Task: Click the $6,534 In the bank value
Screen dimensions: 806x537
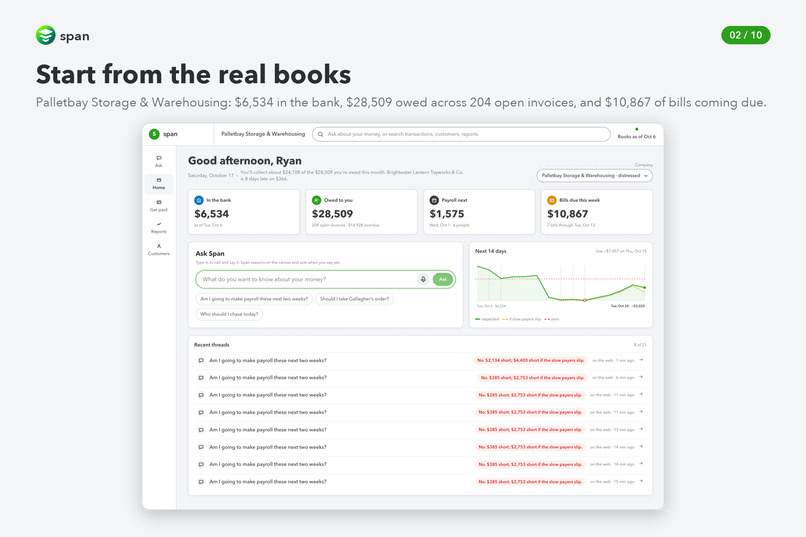Action: point(212,214)
